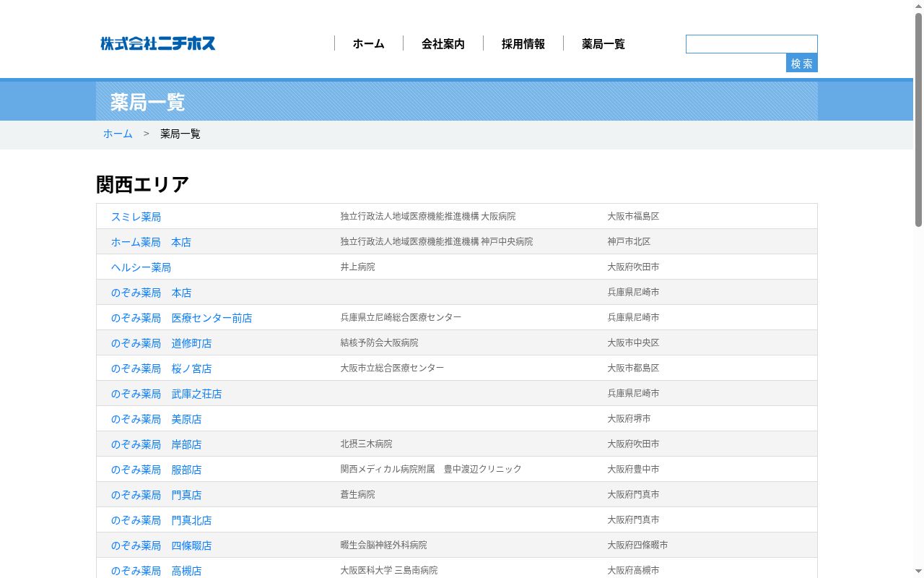
Task: Open the ホーム menu item
Action: click(x=369, y=44)
